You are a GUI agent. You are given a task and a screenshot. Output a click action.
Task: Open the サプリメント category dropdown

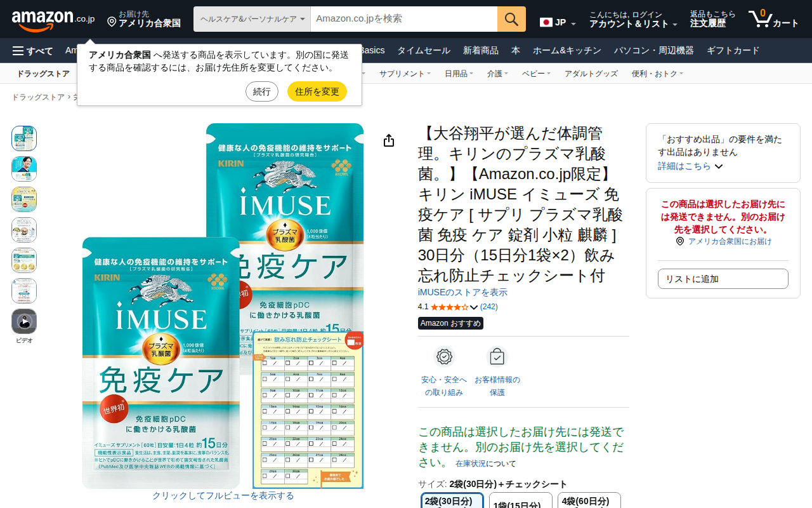pos(405,74)
